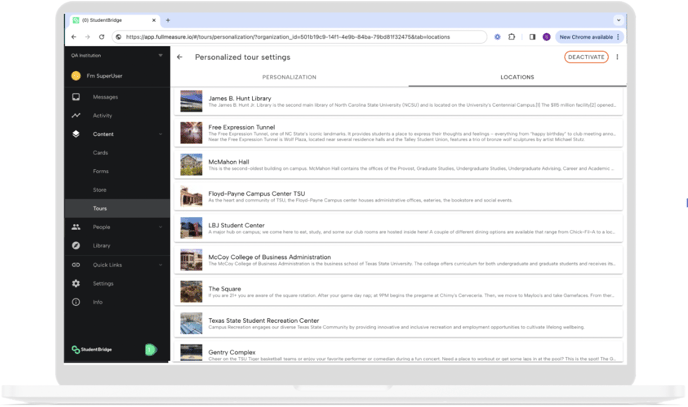Click the McMahon Hall thumbnail
Image resolution: width=688 pixels, height=407 pixels.
point(191,164)
